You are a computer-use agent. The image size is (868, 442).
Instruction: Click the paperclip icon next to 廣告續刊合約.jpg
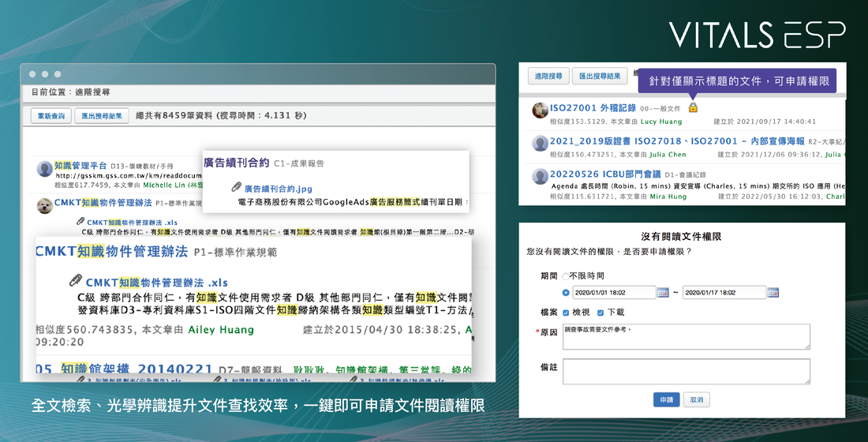point(237,187)
